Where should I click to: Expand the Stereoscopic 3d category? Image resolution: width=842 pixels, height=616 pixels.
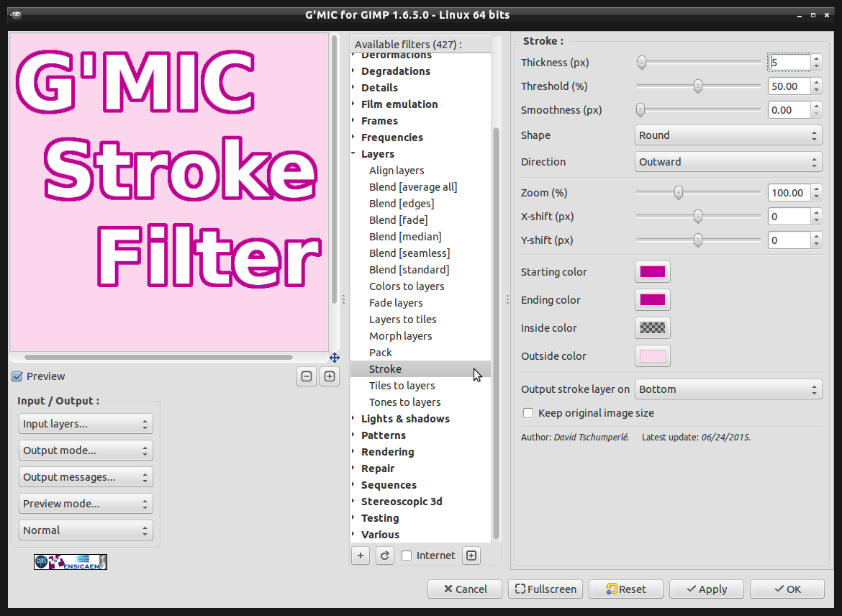pyautogui.click(x=353, y=501)
